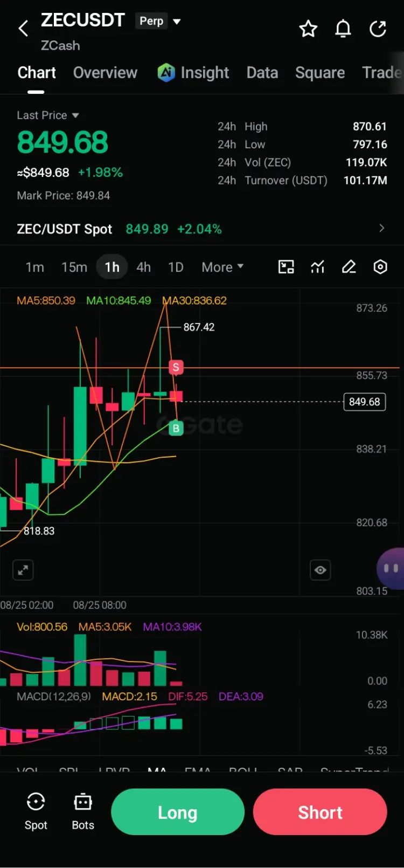The image size is (404, 868).
Task: Open chart settings hexagon icon
Action: pos(380,267)
